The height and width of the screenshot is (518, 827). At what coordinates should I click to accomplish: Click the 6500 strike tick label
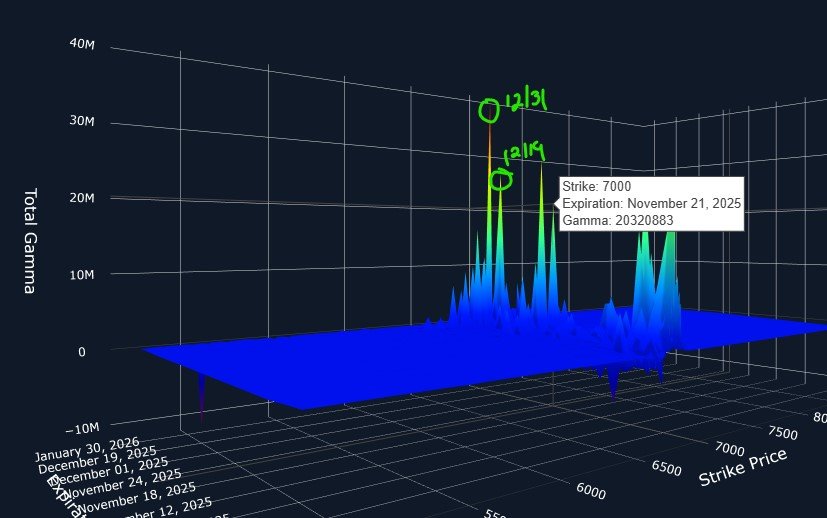click(x=667, y=468)
